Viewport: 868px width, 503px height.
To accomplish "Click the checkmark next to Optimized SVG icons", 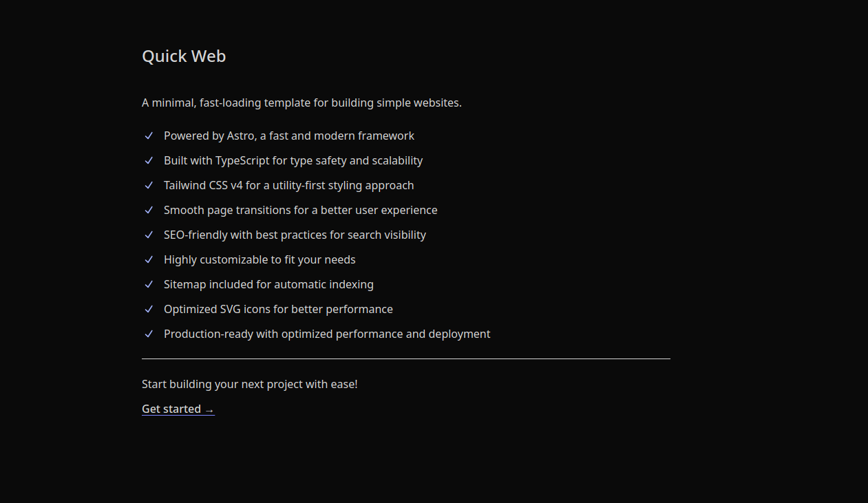I will pos(149,310).
